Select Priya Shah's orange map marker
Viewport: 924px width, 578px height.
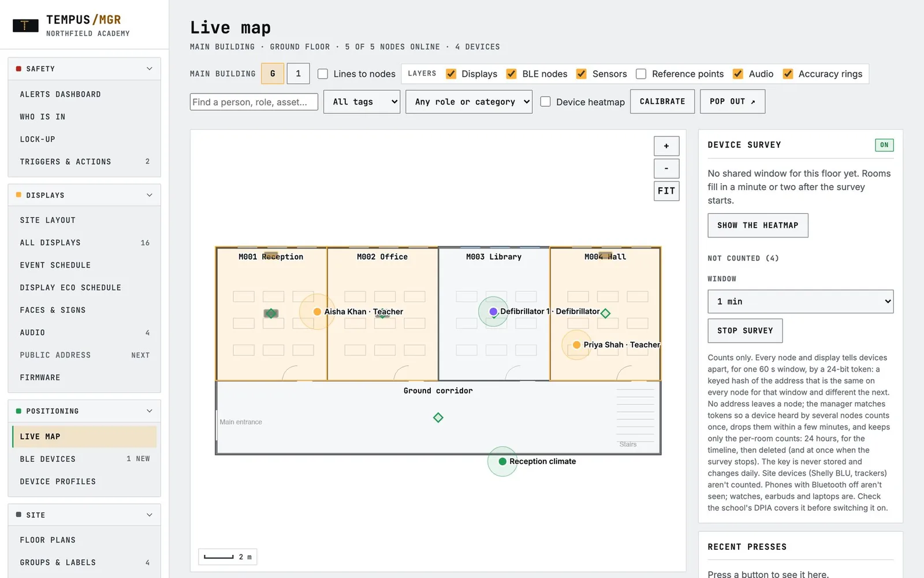pyautogui.click(x=576, y=345)
